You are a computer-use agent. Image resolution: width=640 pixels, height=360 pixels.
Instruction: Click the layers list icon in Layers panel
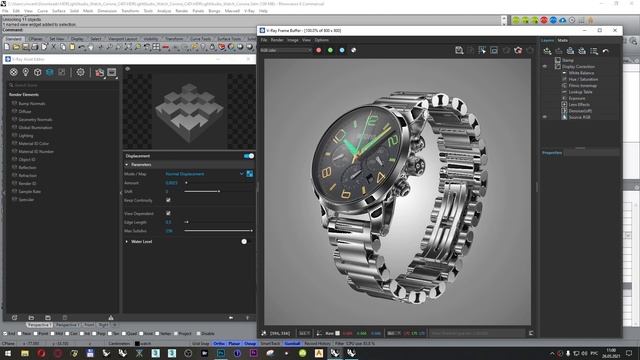[594, 51]
